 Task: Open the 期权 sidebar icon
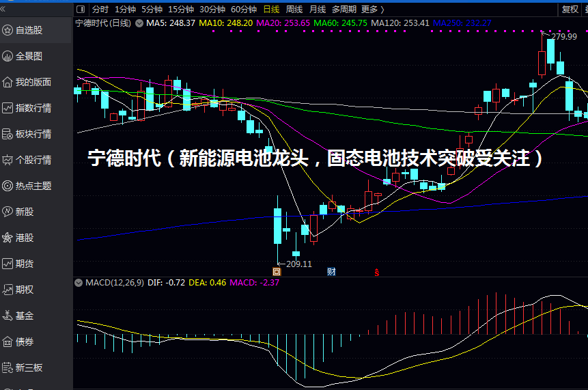coord(8,290)
